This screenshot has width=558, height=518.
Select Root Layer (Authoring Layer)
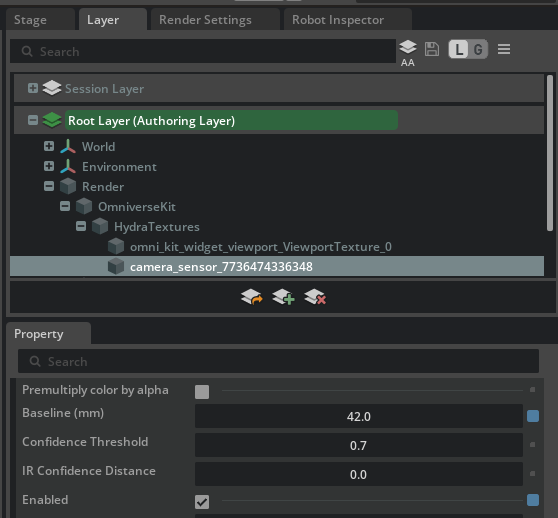[231, 120]
